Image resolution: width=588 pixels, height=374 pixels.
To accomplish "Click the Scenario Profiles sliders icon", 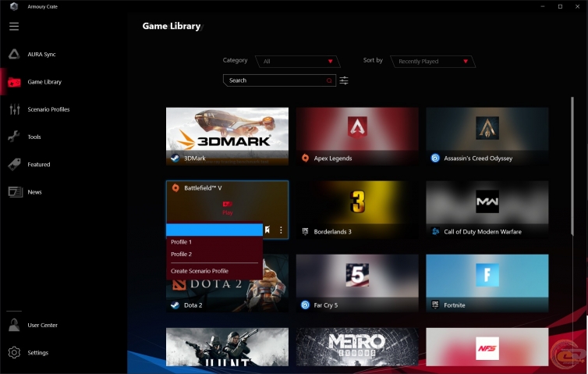I will tap(15, 109).
